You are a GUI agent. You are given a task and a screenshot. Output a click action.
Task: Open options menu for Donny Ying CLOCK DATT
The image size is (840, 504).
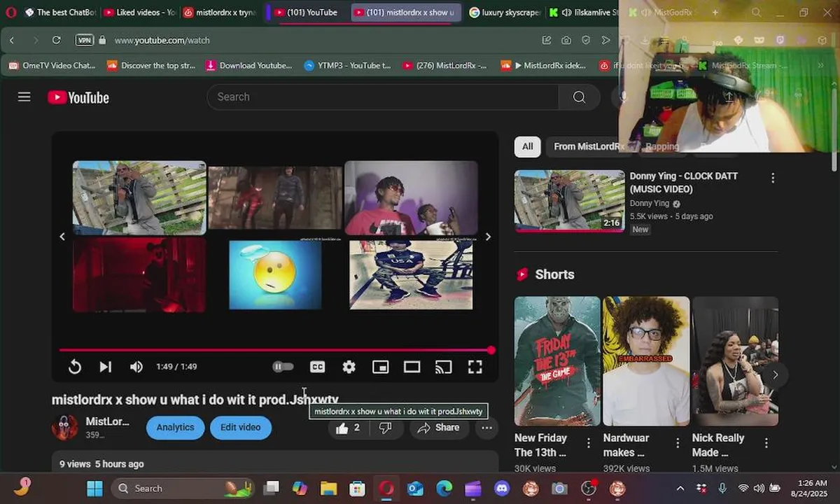773,178
